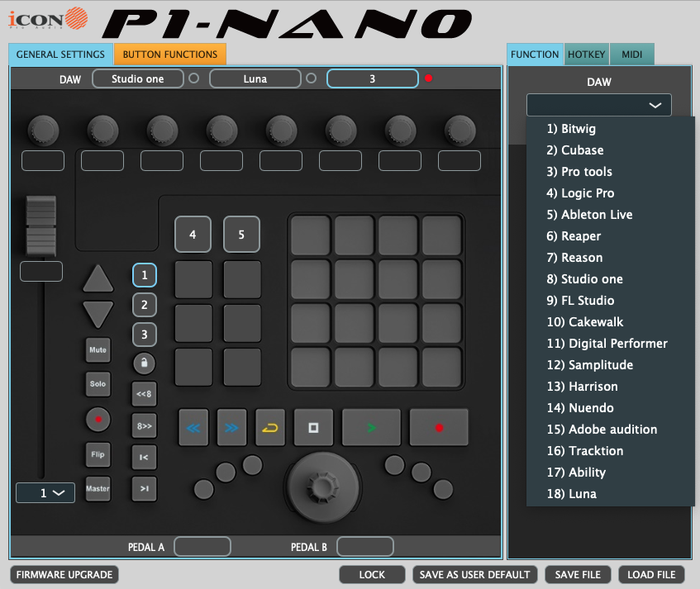Select radio button next to Studio one

click(x=193, y=78)
